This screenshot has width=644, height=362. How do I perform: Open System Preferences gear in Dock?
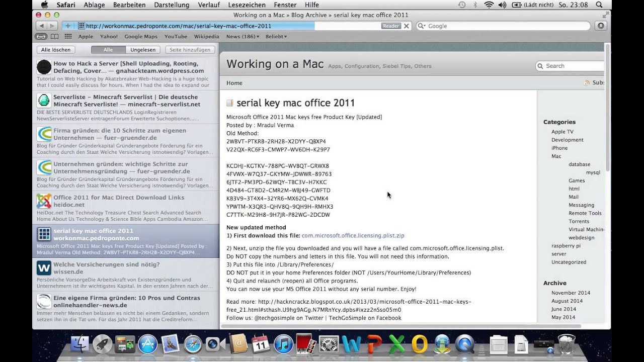[329, 344]
